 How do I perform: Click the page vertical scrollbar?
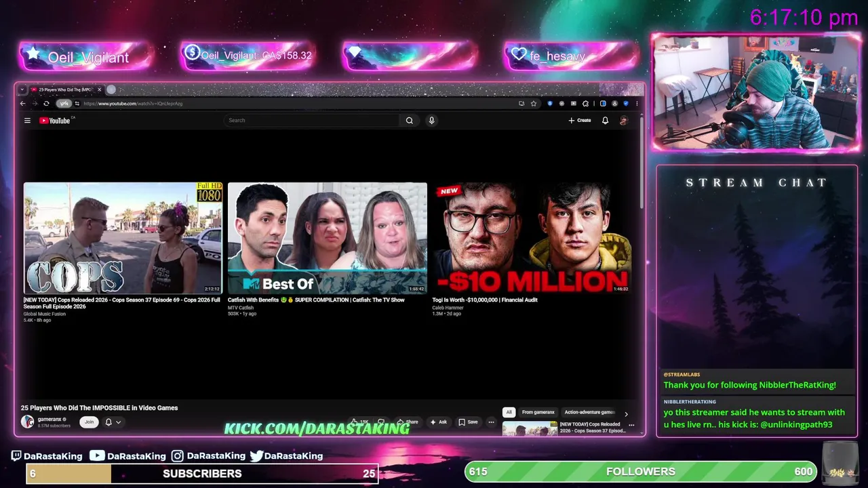pyautogui.click(x=642, y=163)
